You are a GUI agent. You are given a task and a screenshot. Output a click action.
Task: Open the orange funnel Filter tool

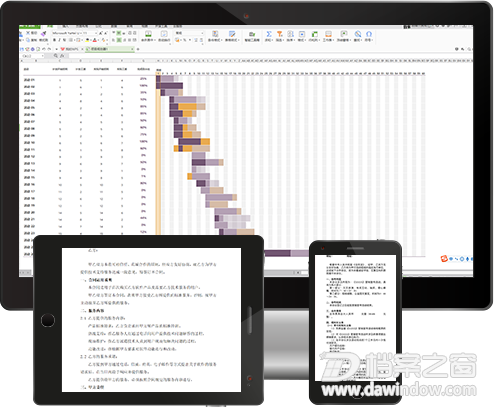click(x=280, y=34)
